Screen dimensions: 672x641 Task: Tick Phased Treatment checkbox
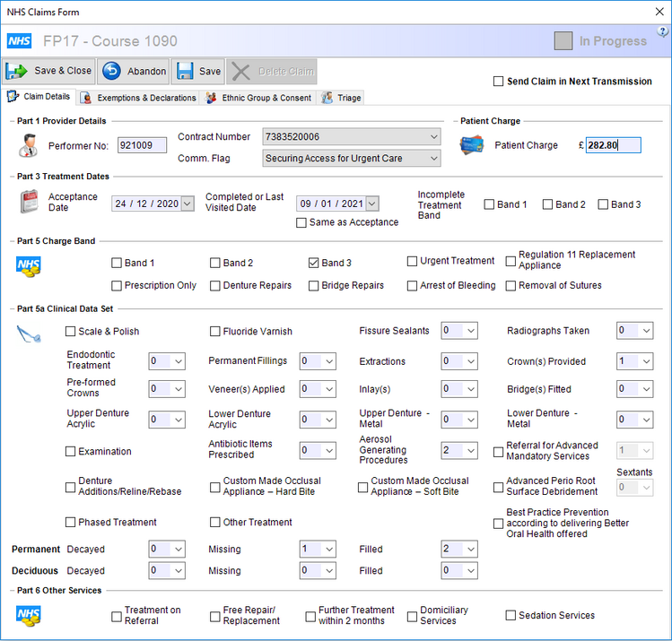click(70, 523)
